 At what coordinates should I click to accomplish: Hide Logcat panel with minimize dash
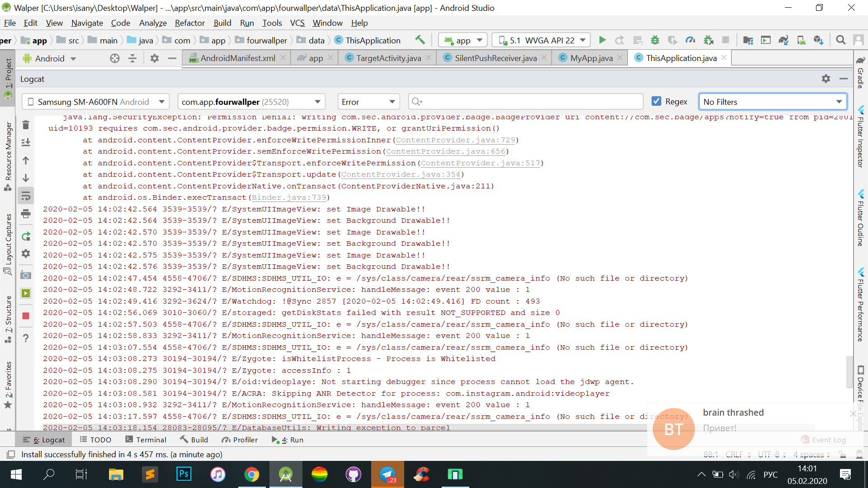pos(844,79)
